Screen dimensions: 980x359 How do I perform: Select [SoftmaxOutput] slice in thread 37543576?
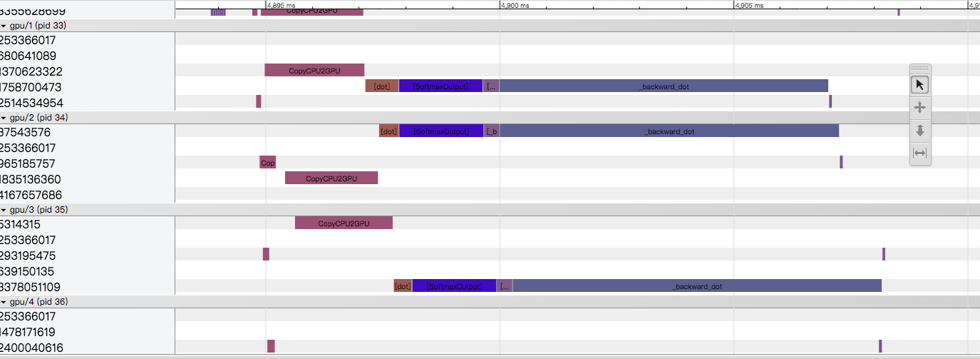tap(441, 131)
